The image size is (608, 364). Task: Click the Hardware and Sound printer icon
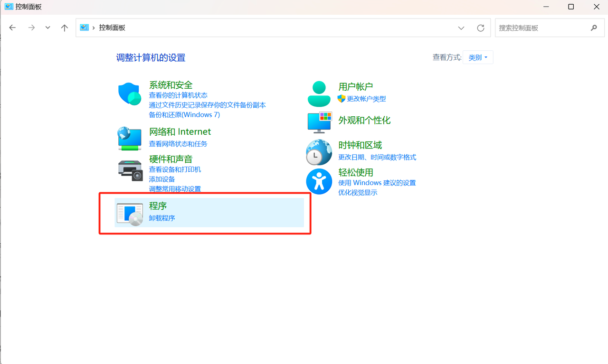tap(130, 170)
